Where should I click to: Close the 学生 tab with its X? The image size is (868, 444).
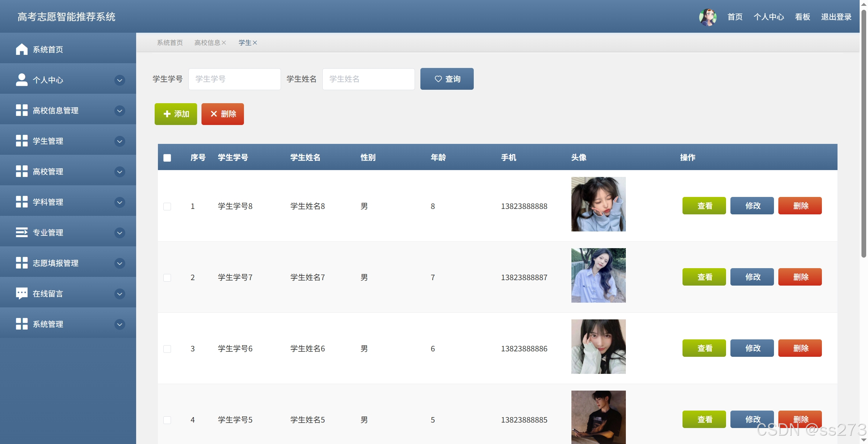[255, 43]
